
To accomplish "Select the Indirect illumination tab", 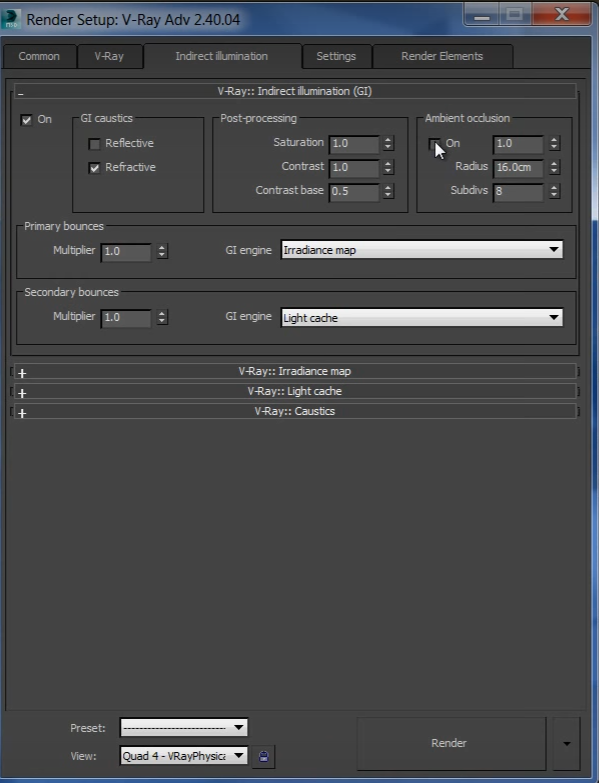I will point(222,56).
